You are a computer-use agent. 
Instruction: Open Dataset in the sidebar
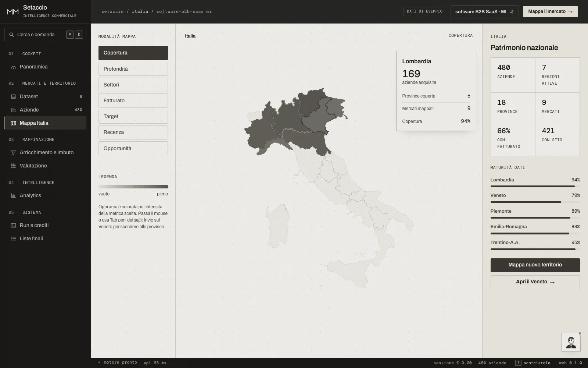[45, 97]
